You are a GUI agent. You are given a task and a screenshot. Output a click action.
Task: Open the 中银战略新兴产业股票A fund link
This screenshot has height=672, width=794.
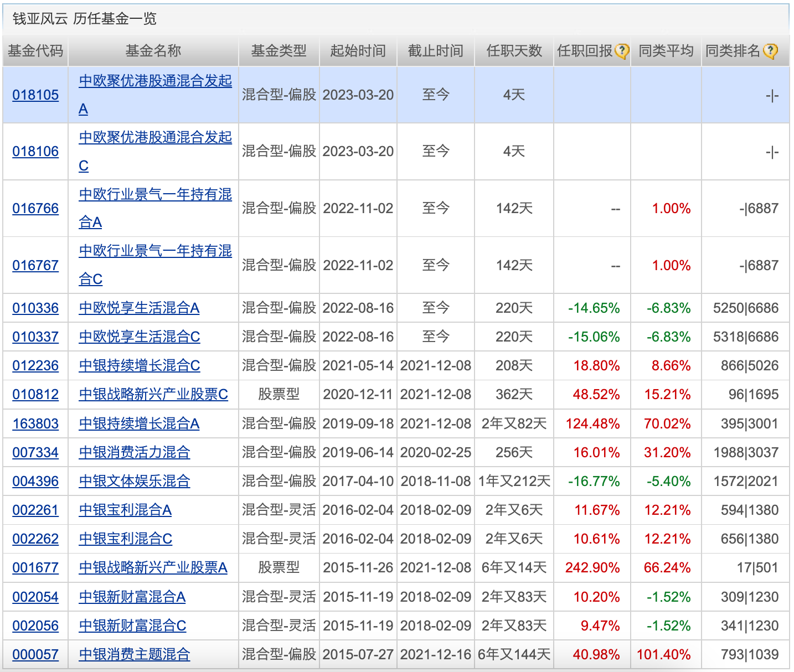153,567
